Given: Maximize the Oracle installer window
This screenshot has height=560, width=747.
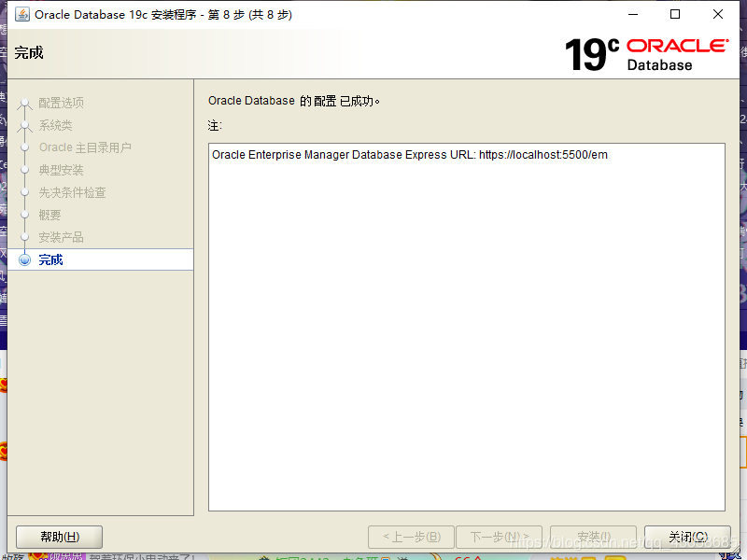Looking at the screenshot, I should [675, 14].
